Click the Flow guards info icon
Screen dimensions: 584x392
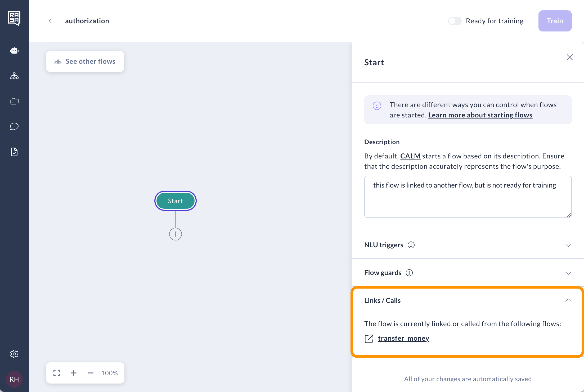click(409, 273)
